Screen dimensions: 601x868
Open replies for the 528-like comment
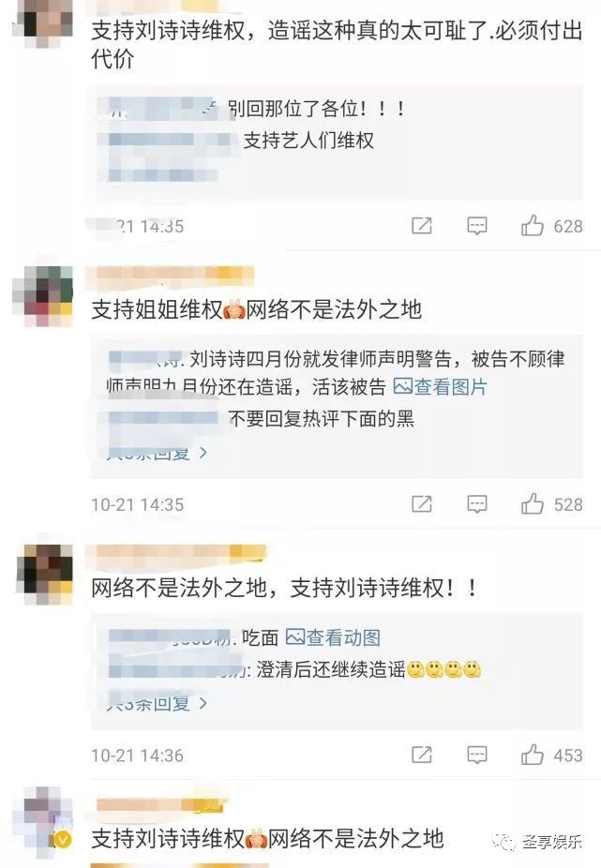click(x=477, y=504)
